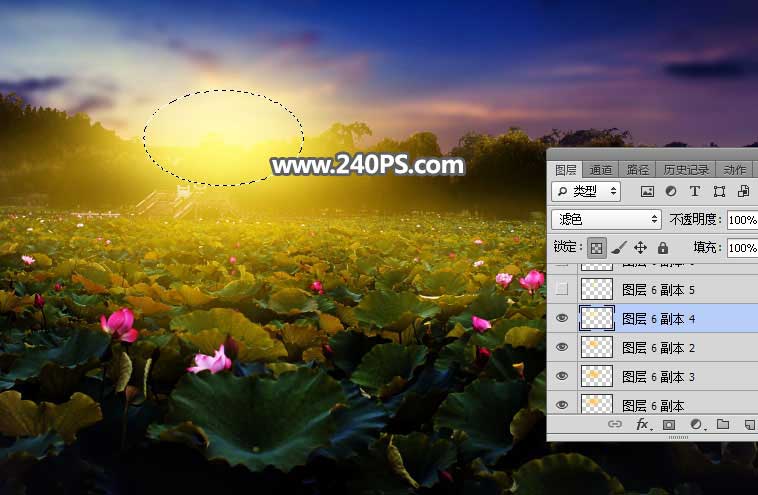Switch to the 动作 tab
758x495 pixels.
pyautogui.click(x=734, y=170)
